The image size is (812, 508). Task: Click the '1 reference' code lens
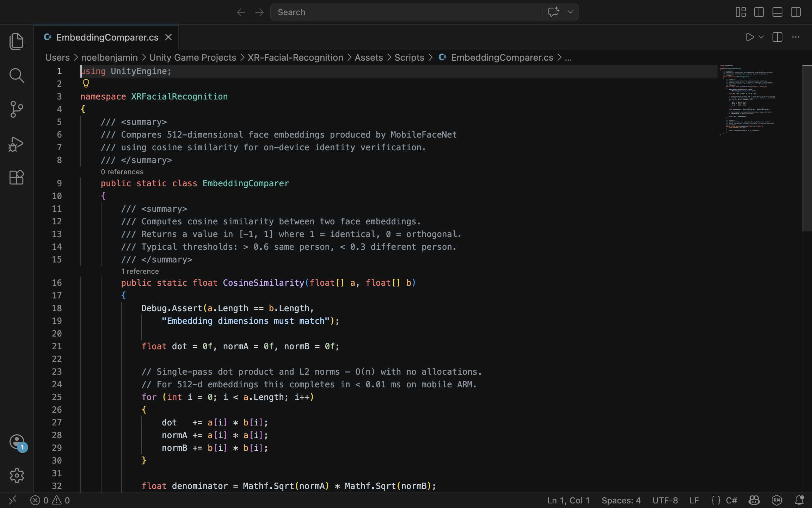click(x=140, y=271)
